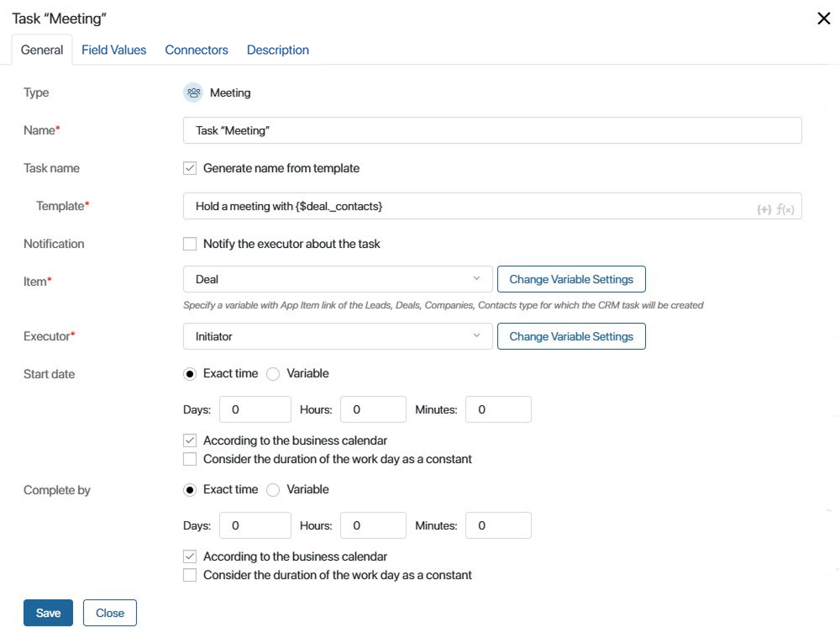This screenshot has width=840, height=638.
Task: Select Variable for Start date
Action: (x=273, y=374)
